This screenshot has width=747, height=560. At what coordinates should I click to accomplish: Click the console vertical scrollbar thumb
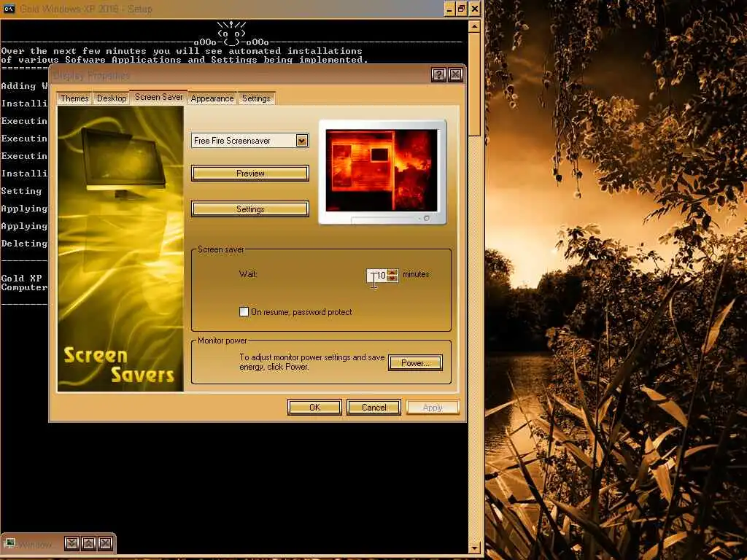474,85
